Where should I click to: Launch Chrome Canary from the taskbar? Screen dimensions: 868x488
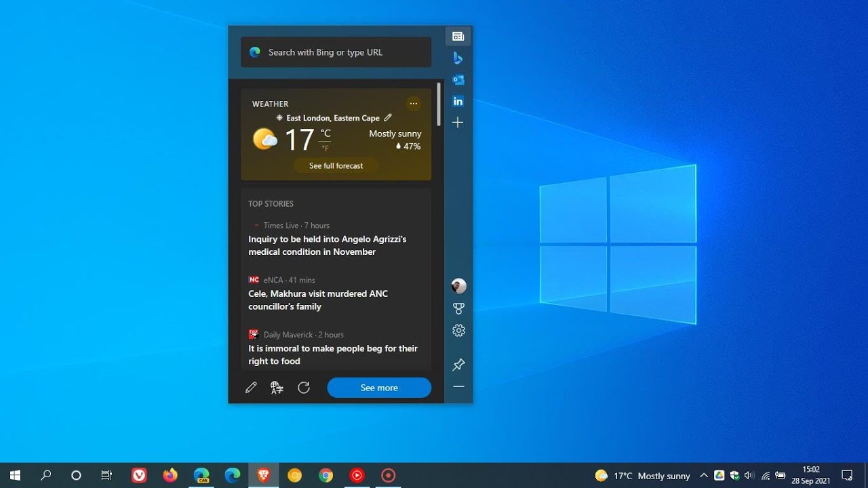point(294,475)
